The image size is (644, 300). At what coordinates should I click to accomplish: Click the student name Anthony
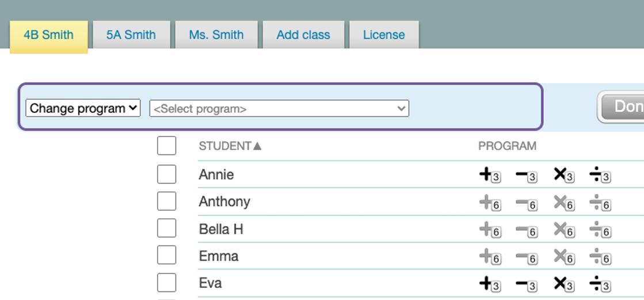(224, 202)
